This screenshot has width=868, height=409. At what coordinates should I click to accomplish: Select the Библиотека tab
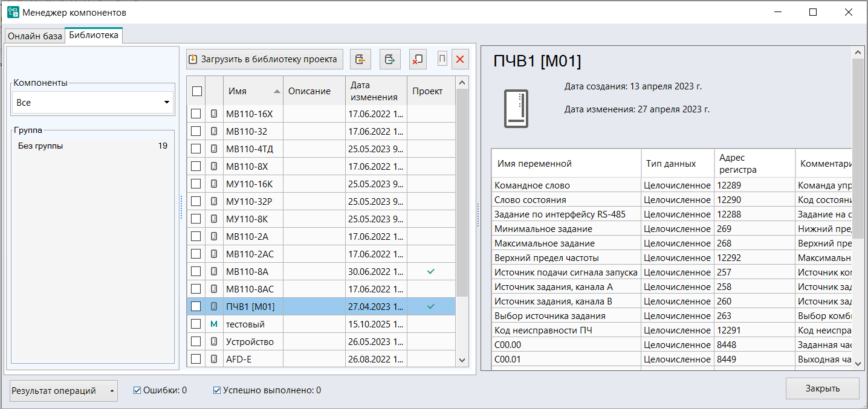point(94,36)
